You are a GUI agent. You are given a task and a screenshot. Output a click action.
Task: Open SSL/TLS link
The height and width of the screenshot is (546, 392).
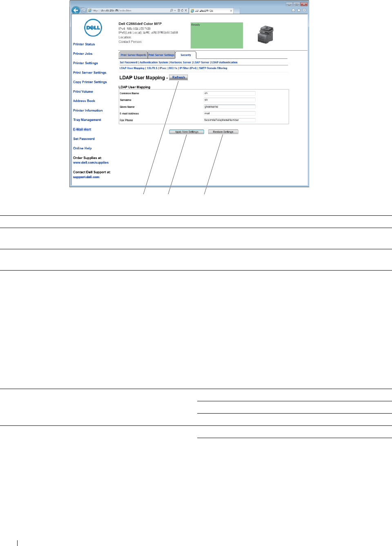(152, 68)
